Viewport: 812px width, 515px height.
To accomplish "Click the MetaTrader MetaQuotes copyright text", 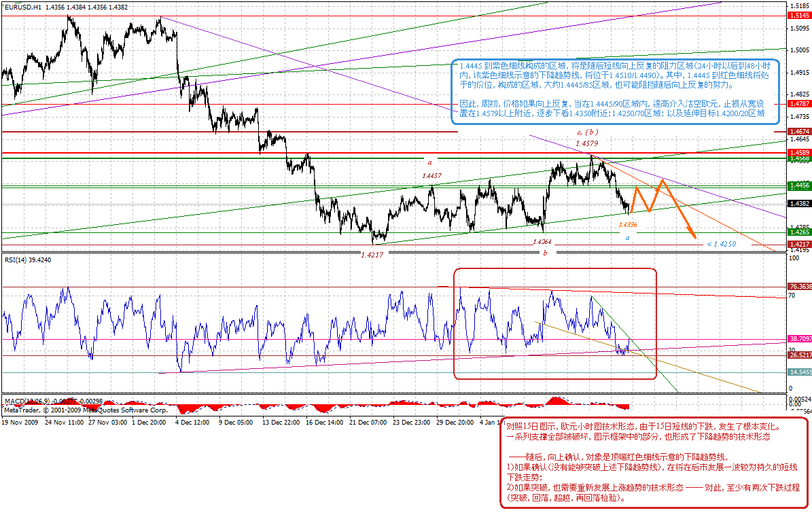I will tap(86, 410).
